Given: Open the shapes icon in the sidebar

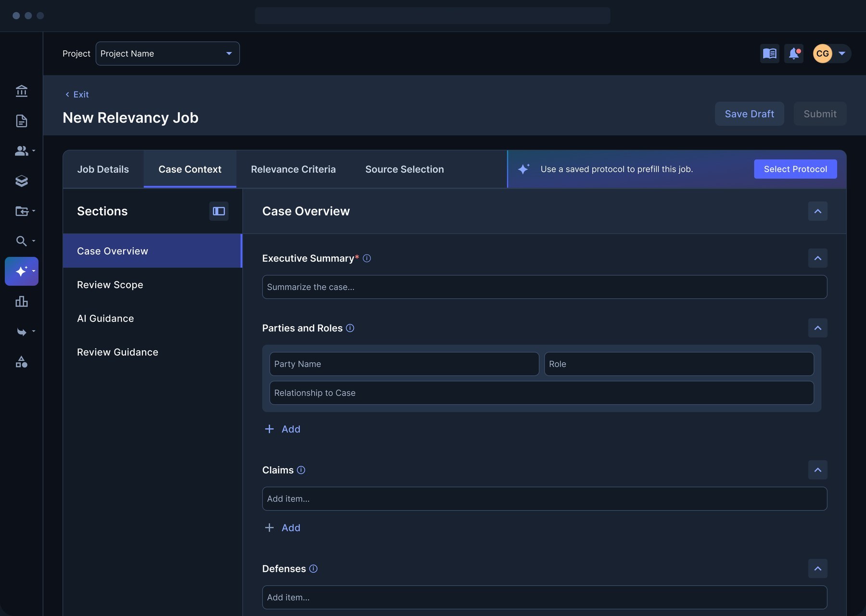Looking at the screenshot, I should pos(21,361).
